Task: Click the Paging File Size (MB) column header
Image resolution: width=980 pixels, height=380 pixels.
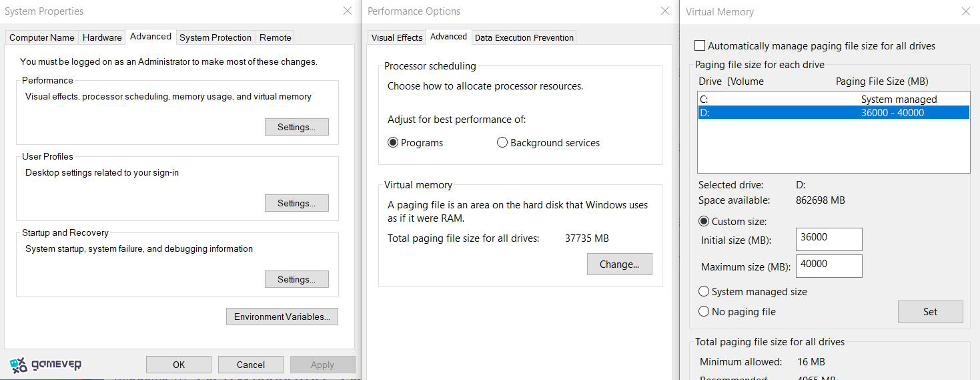Action: click(882, 81)
